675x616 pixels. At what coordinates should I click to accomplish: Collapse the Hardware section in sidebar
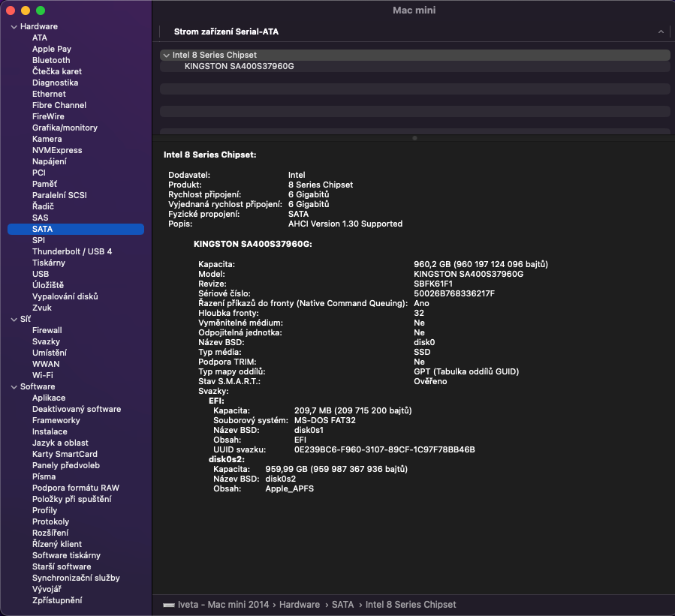click(14, 27)
